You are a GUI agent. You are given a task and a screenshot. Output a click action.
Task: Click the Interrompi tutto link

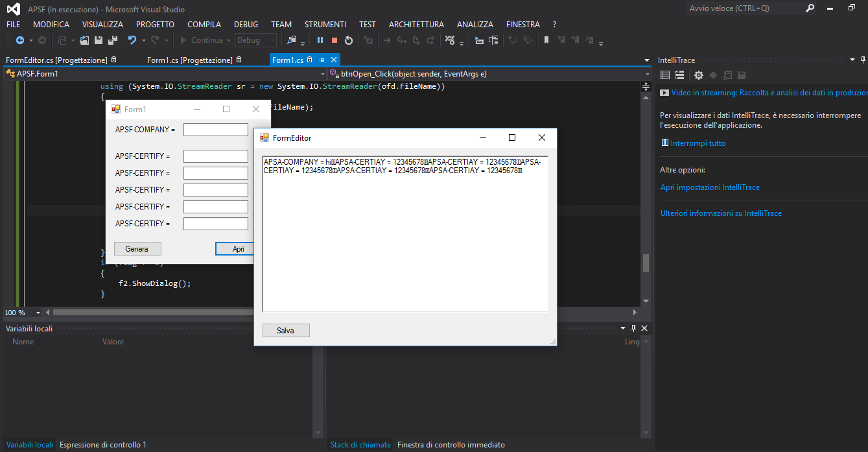(698, 143)
